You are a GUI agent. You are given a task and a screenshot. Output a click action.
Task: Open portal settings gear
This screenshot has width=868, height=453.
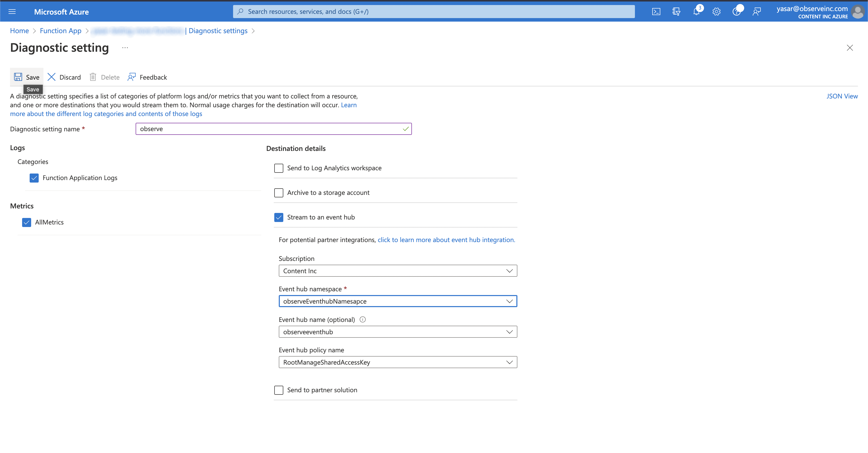(x=716, y=12)
